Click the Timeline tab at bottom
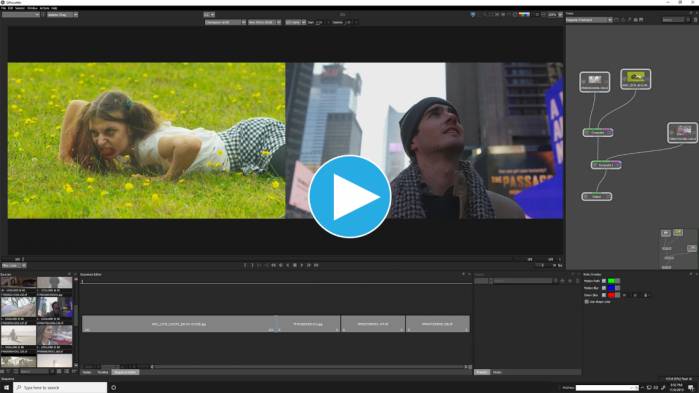 pos(103,372)
